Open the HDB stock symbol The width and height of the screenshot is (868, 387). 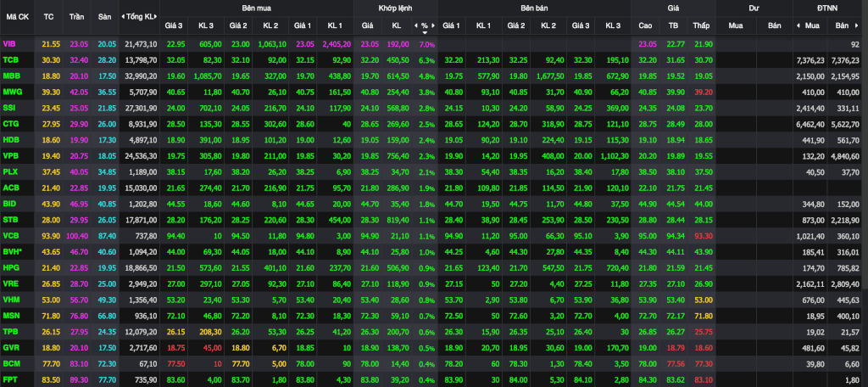(x=10, y=140)
